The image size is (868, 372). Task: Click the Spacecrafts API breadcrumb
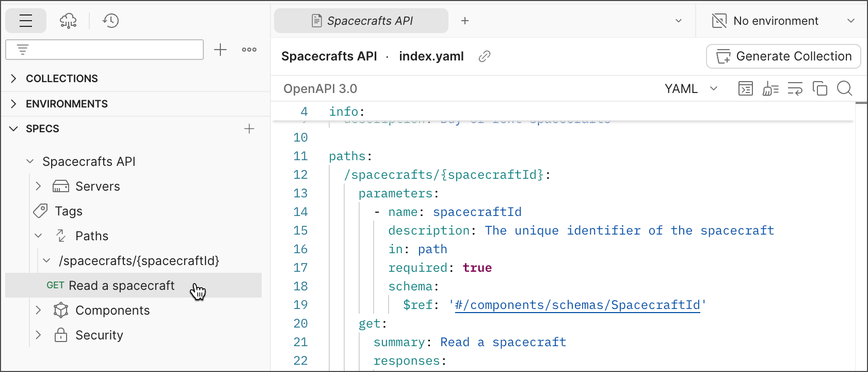click(x=329, y=56)
